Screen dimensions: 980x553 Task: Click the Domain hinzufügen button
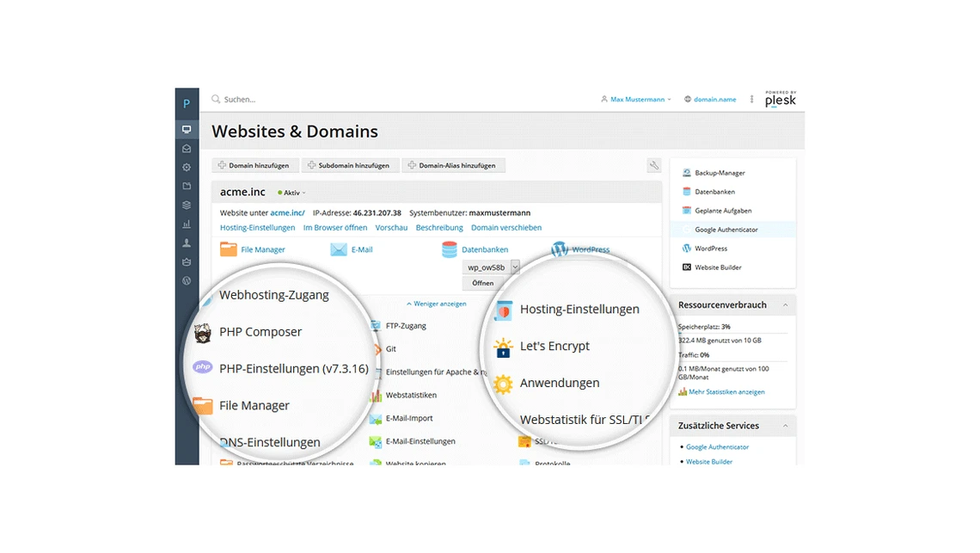tap(255, 165)
